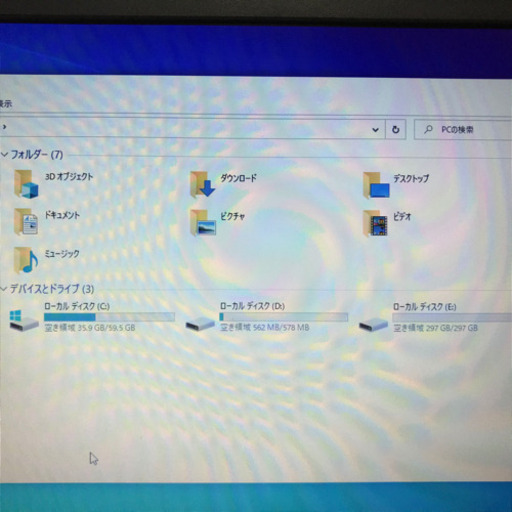Open the デスクトップ folder icon
Viewport: 512px width, 512px height.
coord(376,185)
